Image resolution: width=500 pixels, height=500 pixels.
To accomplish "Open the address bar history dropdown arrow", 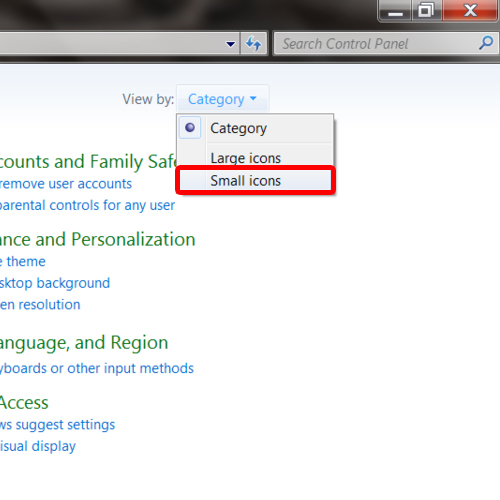I will 230,44.
